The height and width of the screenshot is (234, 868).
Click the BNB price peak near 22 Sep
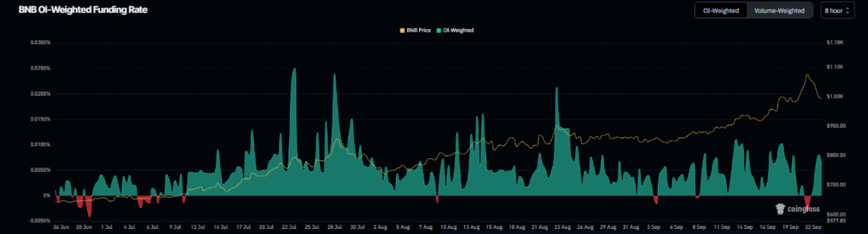pos(807,75)
